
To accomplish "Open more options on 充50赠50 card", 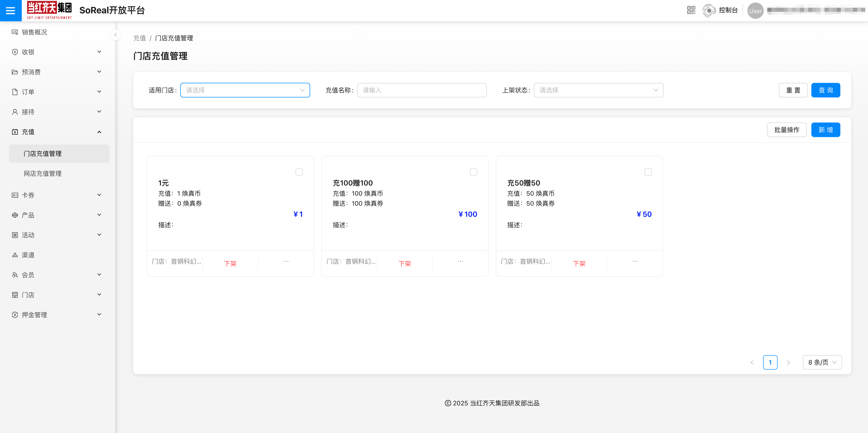I will coord(635,262).
